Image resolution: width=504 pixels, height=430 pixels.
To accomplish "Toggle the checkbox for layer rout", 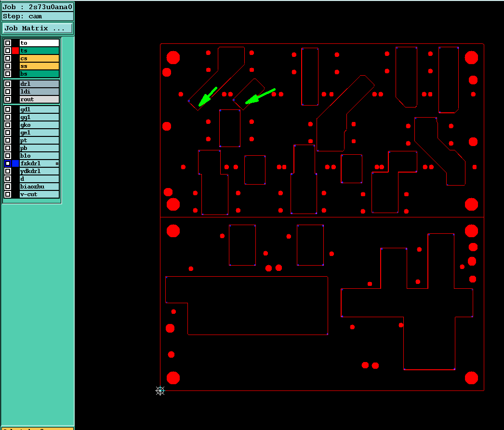I will tap(8, 99).
